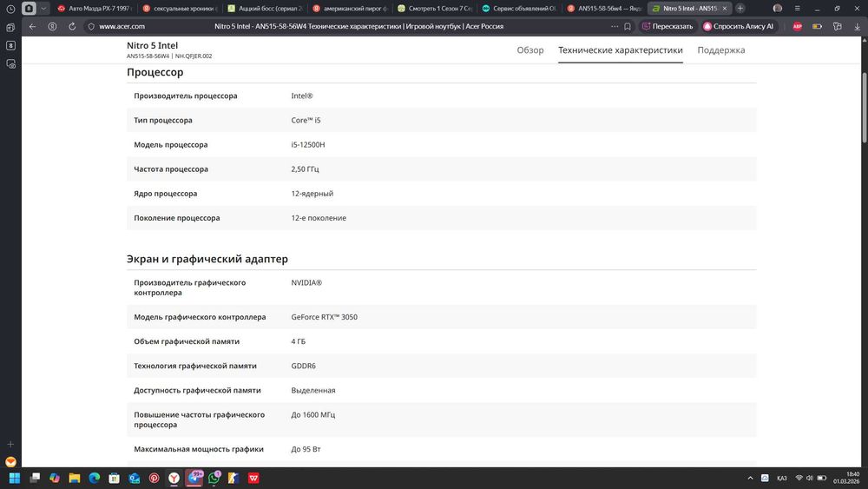Open the Обзор section link
Image resolution: width=868 pixels, height=489 pixels.
click(529, 50)
